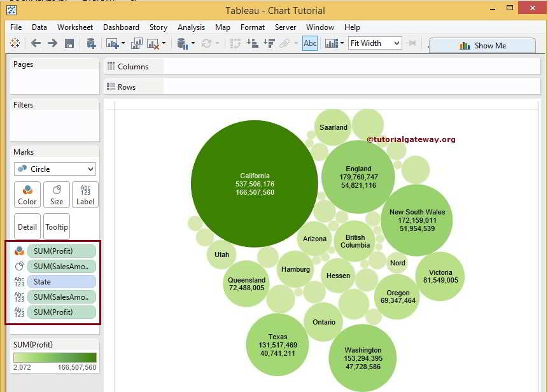Expand the new worksheet icon dropdown arrow

pyautogui.click(x=123, y=43)
